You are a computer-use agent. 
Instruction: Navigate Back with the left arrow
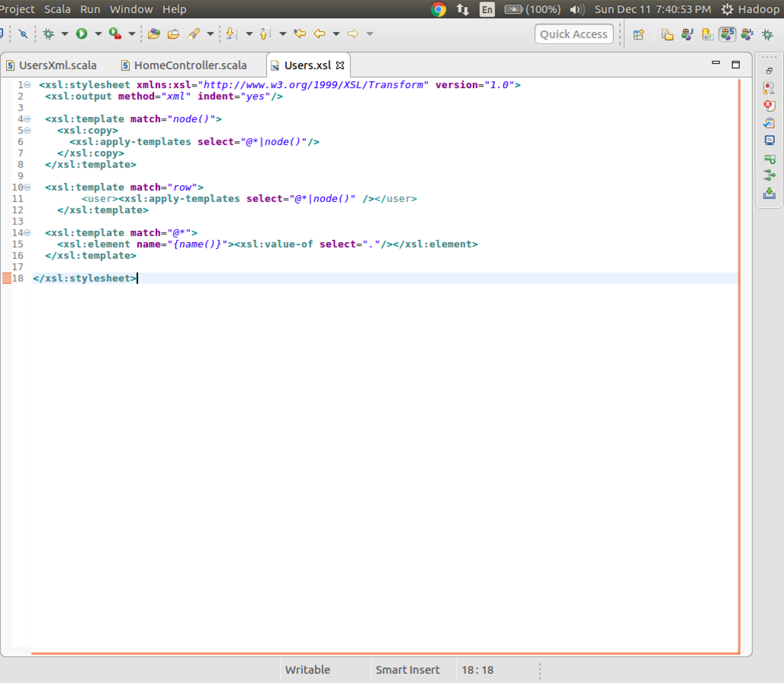320,33
